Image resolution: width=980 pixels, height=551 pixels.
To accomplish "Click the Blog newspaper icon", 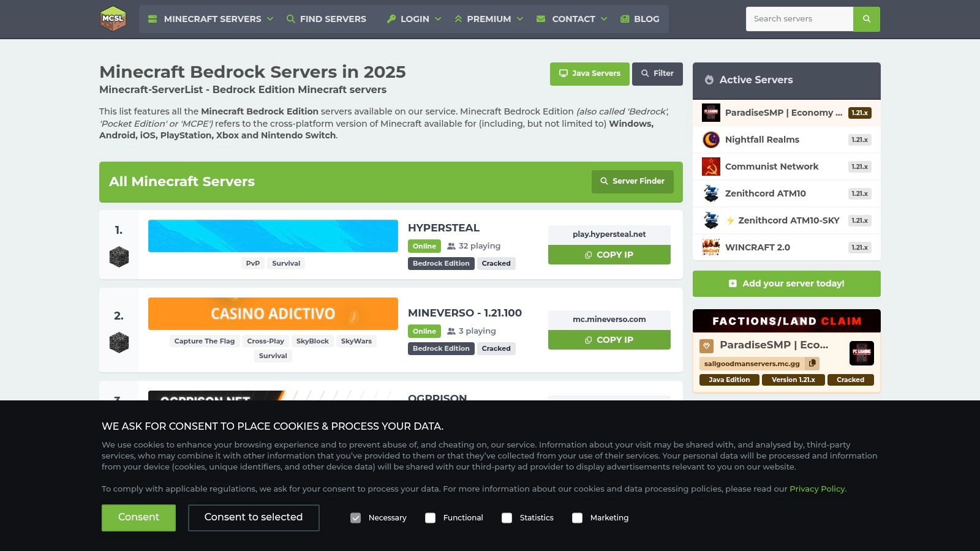I will 625,19.
